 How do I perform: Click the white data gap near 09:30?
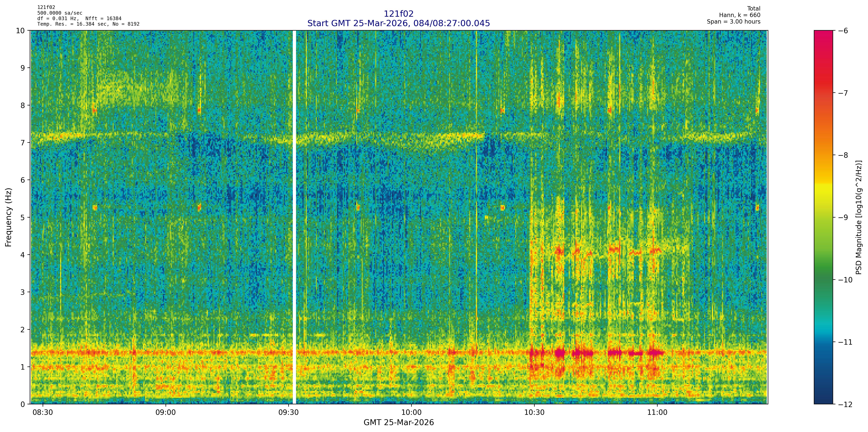294,217
